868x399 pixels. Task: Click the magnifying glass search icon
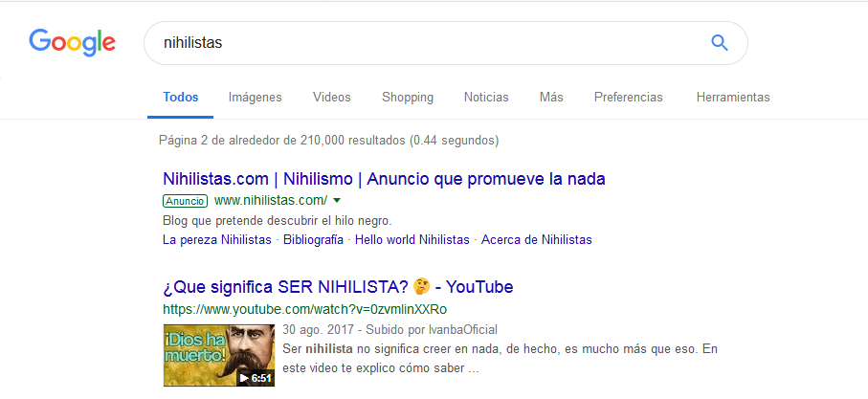coord(720,43)
